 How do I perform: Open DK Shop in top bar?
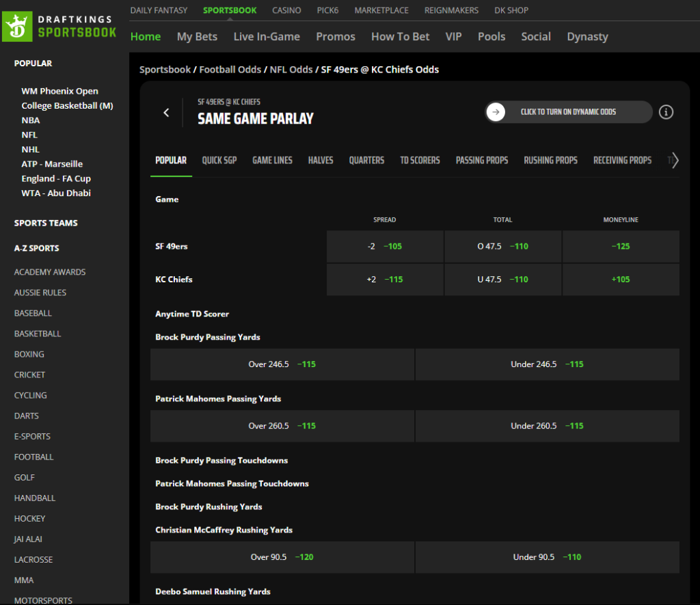click(x=511, y=10)
